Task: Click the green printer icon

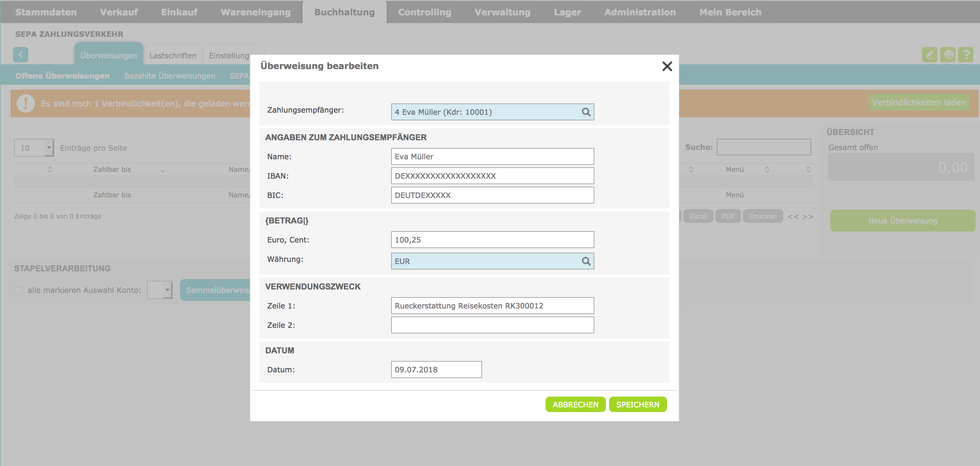Action: (x=948, y=55)
